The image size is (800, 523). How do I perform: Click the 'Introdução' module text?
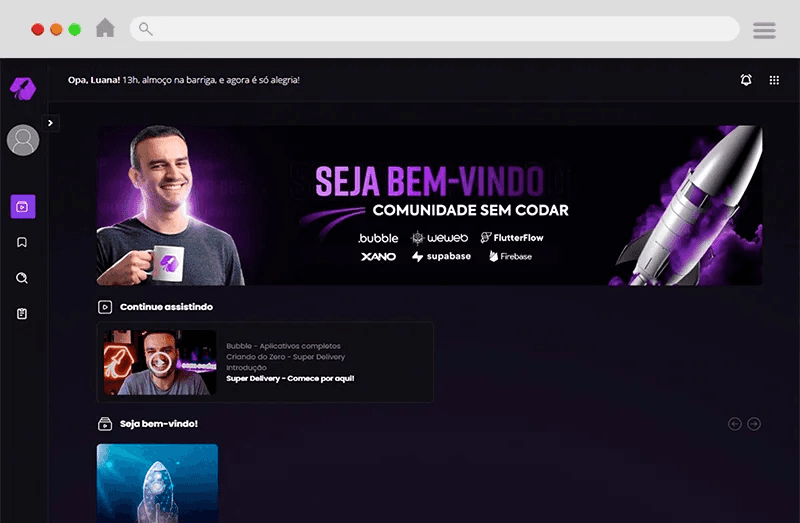click(x=246, y=367)
